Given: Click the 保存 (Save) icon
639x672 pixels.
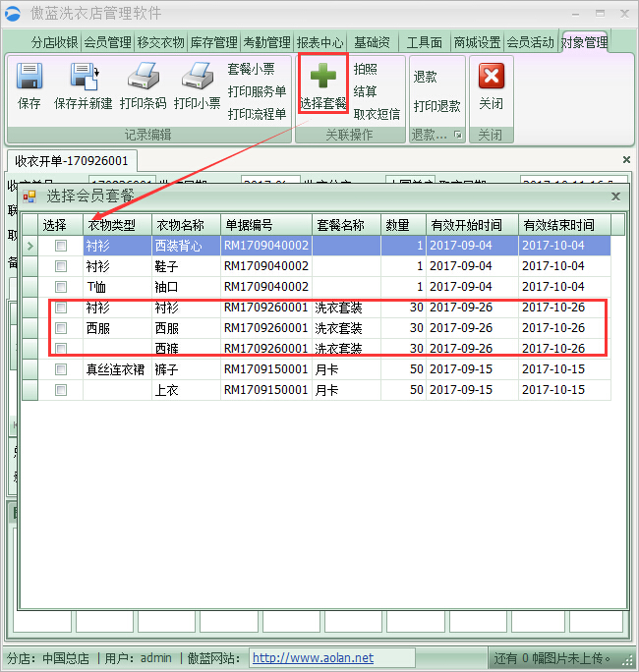Looking at the screenshot, I should 29,77.
